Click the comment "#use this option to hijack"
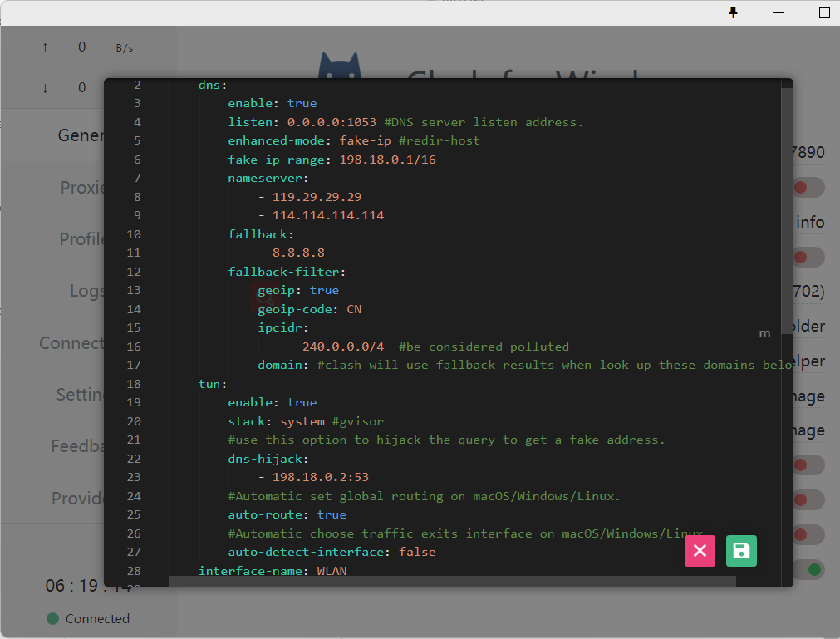The image size is (840, 639). pyautogui.click(x=446, y=440)
